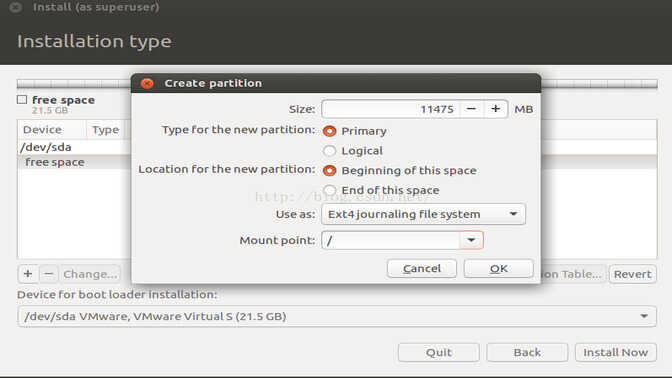Expand the Mount point dropdown arrow

click(x=471, y=240)
